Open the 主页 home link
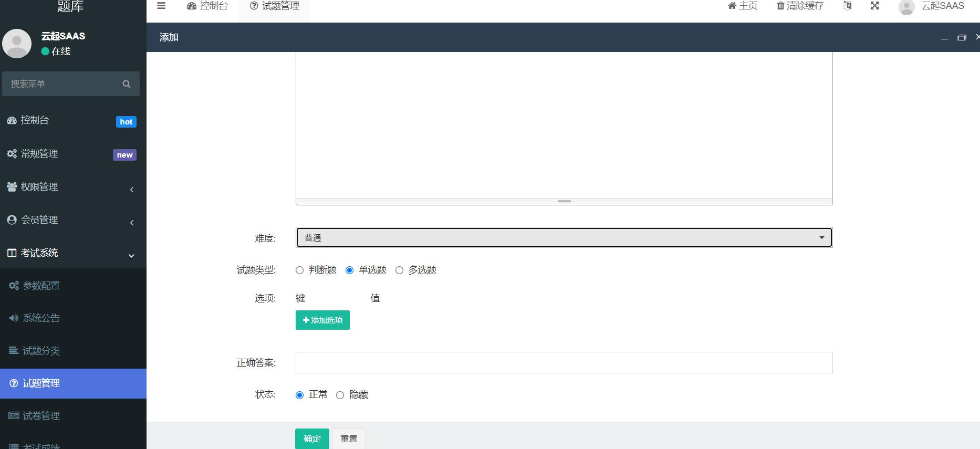The width and height of the screenshot is (980, 449). (x=742, y=6)
